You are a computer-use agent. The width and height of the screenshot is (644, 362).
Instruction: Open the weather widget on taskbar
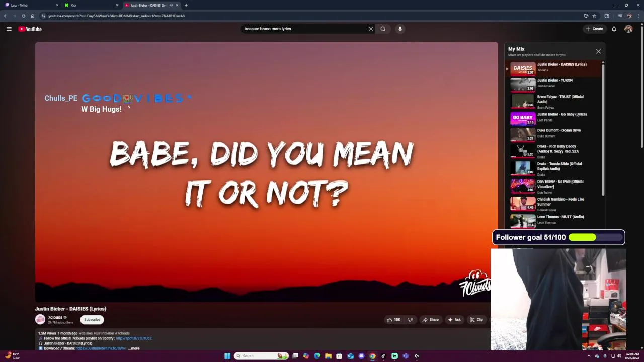[x=12, y=356]
